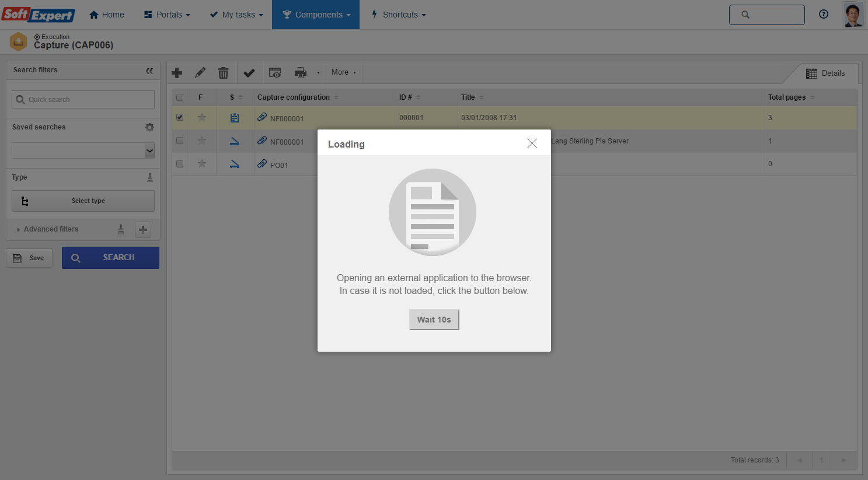The height and width of the screenshot is (480, 868).
Task: Go to the next page arrow
Action: coord(843,460)
